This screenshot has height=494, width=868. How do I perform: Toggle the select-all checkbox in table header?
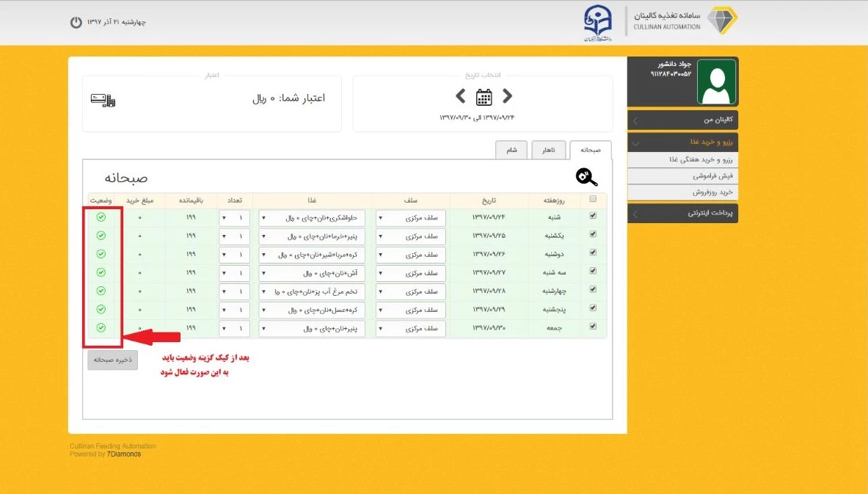tap(593, 199)
